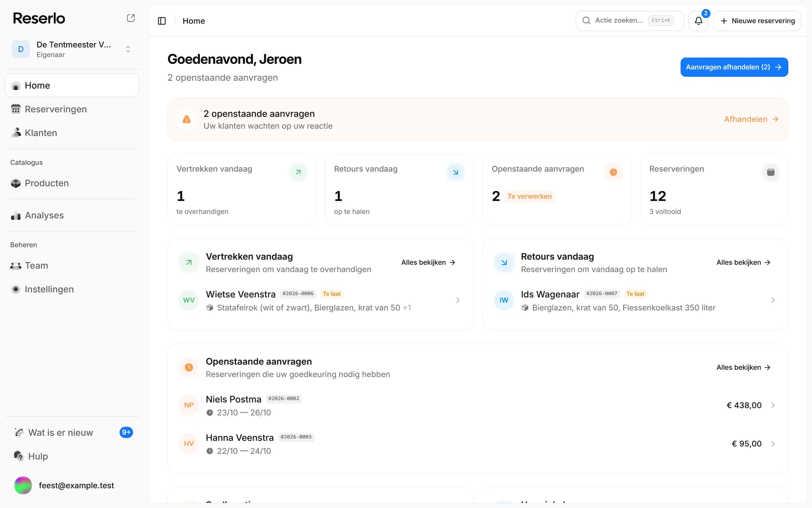
Task: Click the orange clock icon in Openstaande aanvragen stat card
Action: [613, 172]
